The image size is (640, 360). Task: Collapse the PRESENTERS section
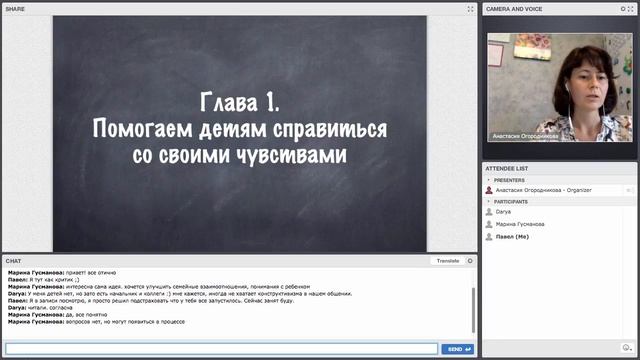[489, 180]
